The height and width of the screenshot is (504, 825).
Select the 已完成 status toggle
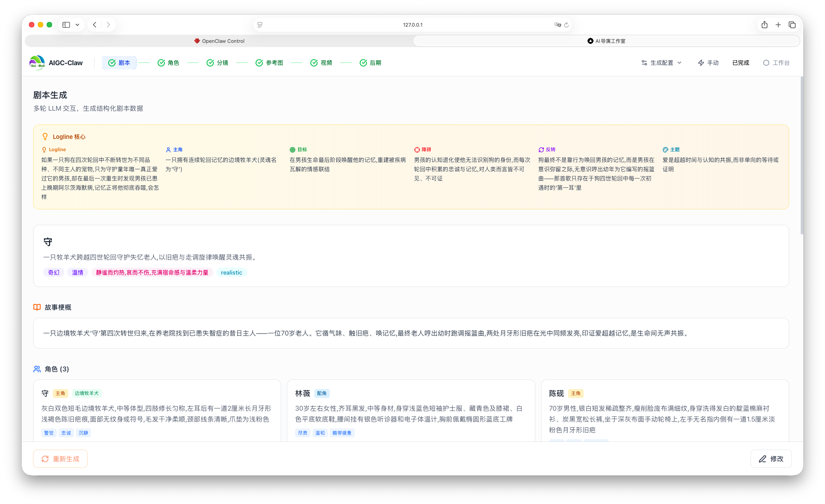coord(741,63)
